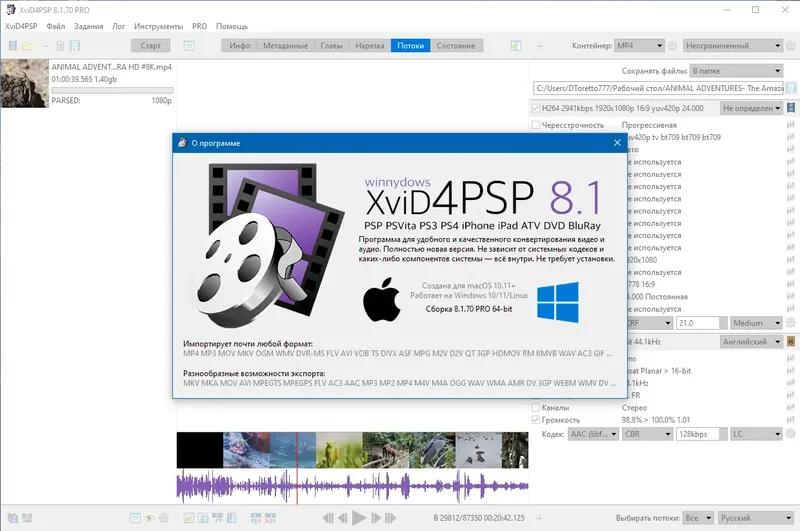
Task: Open the Русский language dropdown at bottom
Action: (x=755, y=518)
